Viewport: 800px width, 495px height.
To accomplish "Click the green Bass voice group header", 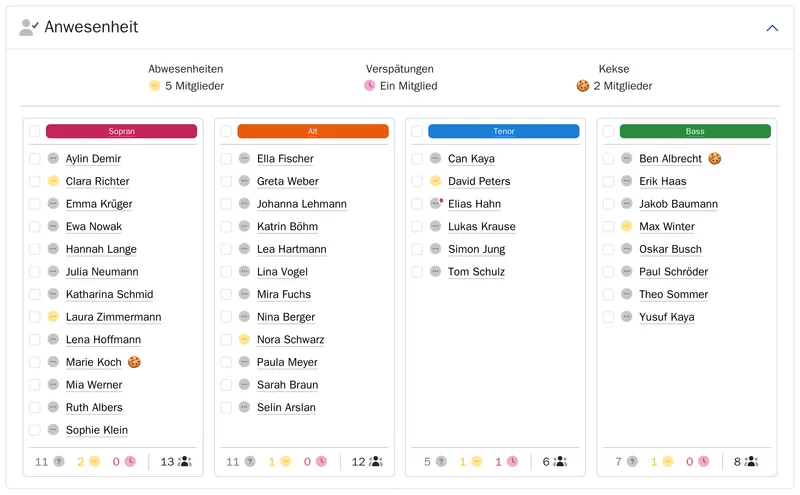I will (695, 131).
